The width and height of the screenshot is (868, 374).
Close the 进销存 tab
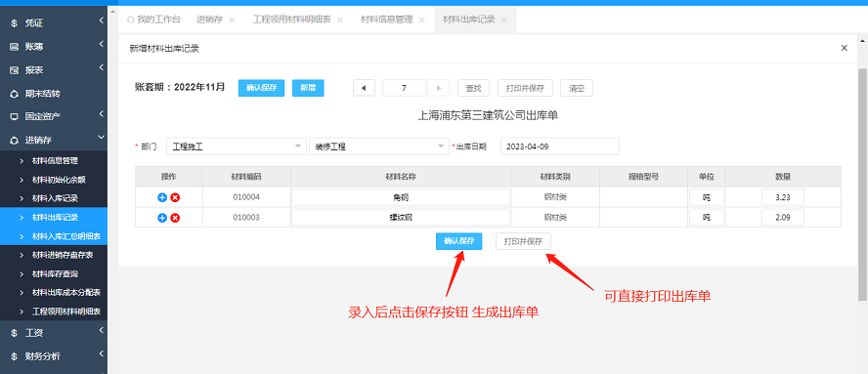point(232,20)
